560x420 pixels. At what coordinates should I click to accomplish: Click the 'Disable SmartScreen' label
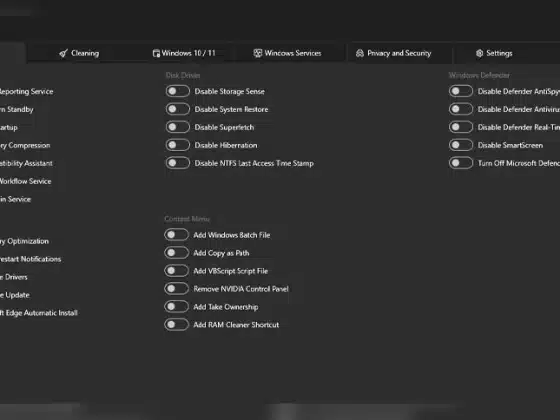(x=510, y=145)
